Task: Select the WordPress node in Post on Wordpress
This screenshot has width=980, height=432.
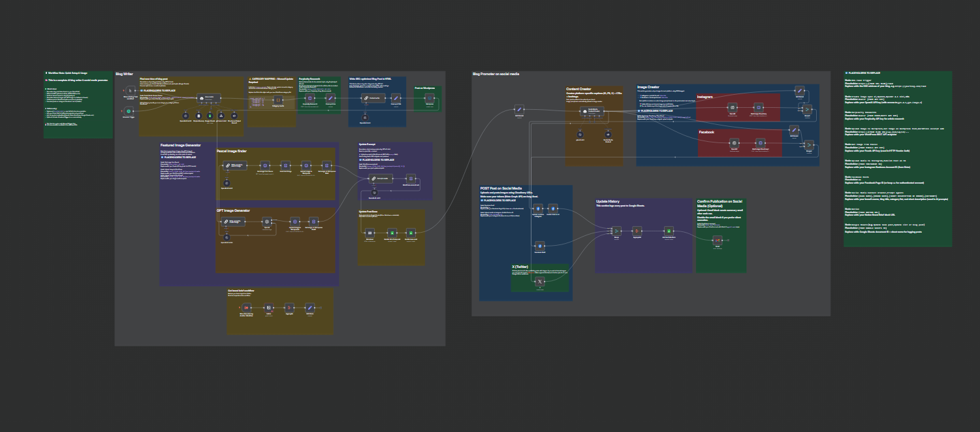Action: 429,99
